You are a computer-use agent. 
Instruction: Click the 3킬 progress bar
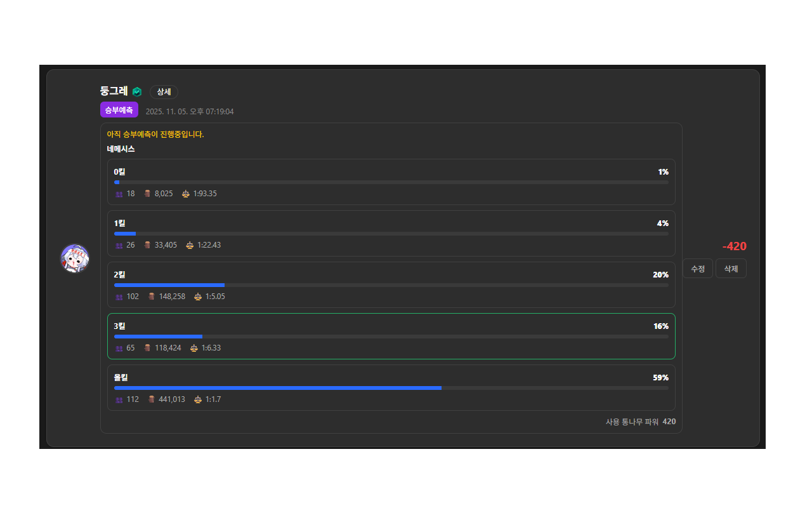coord(391,337)
